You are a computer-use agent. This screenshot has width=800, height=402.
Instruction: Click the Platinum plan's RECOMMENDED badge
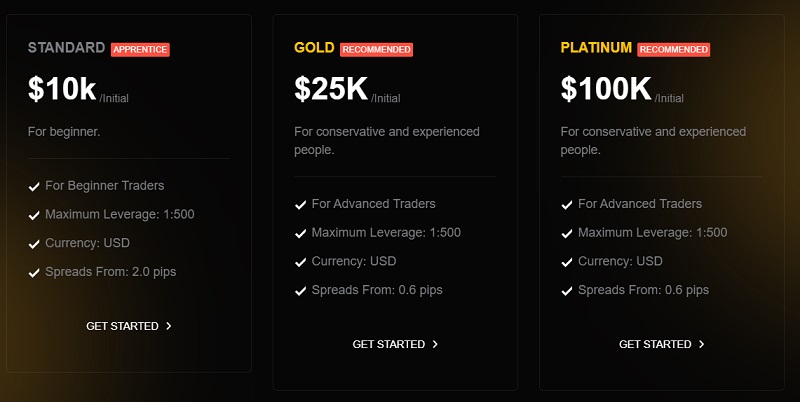(674, 49)
